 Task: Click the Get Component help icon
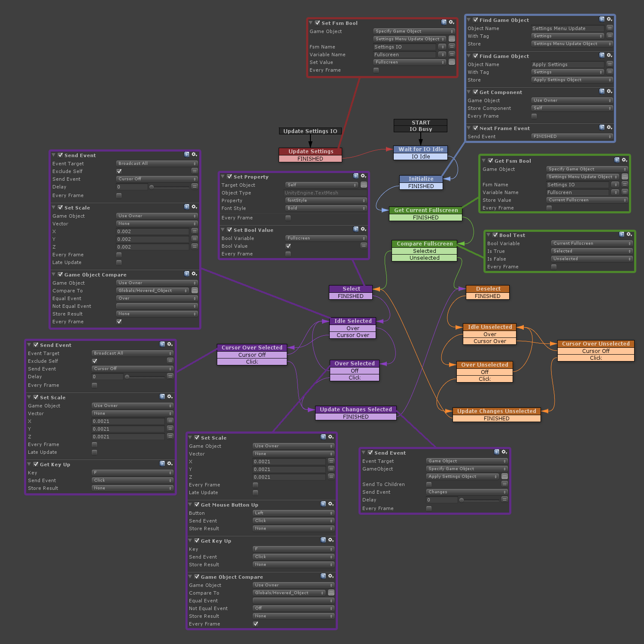(x=601, y=91)
